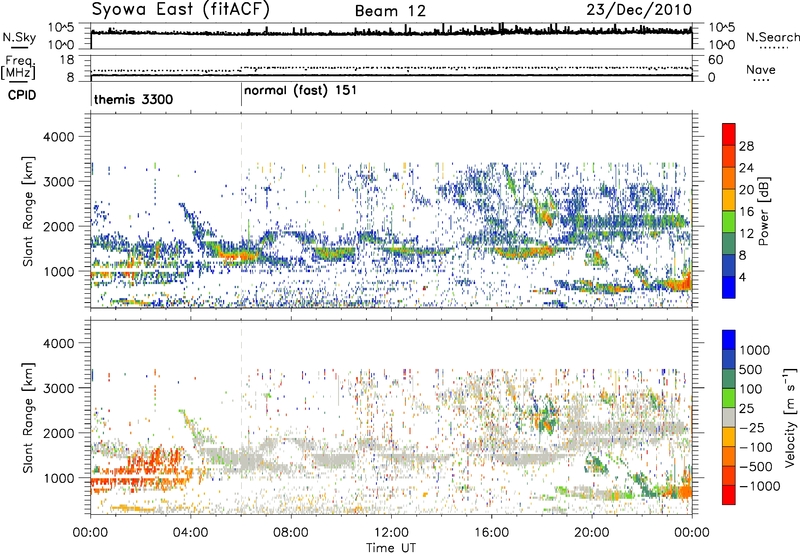This screenshot has height=554, width=800.
Task: Click the '28' label on Power colorbar
Action: 746,146
